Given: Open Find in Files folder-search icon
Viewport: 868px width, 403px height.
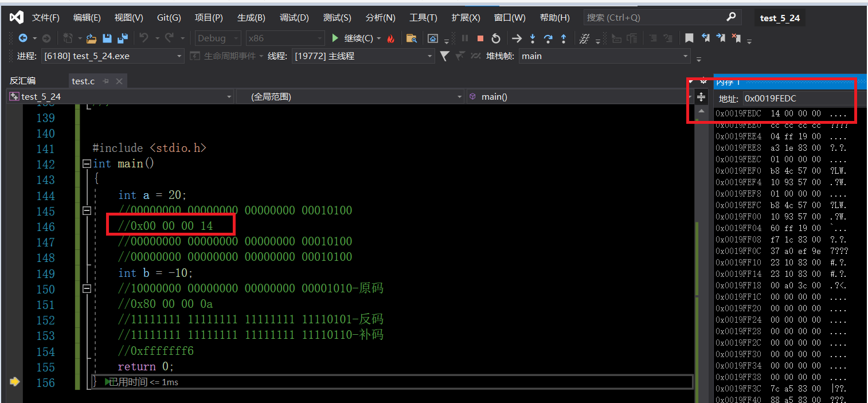Looking at the screenshot, I should pyautogui.click(x=411, y=38).
